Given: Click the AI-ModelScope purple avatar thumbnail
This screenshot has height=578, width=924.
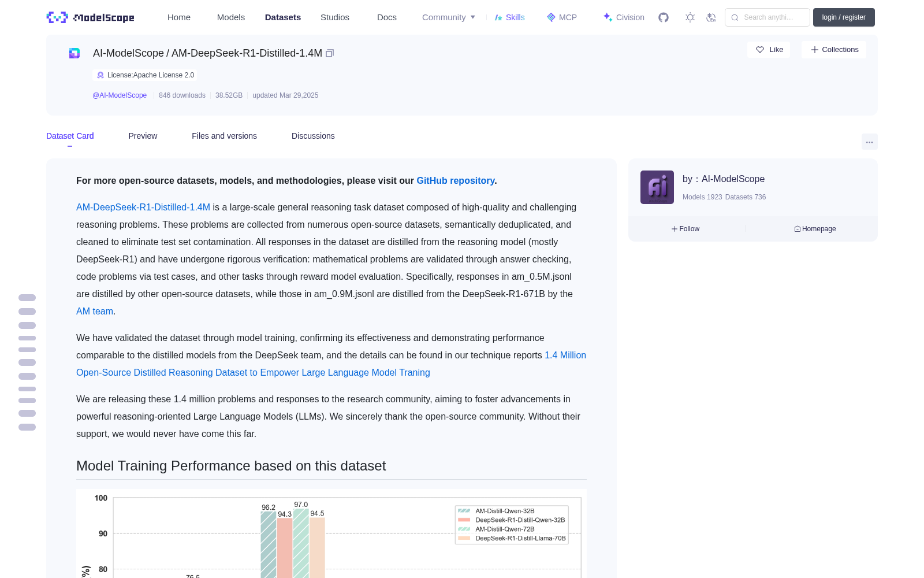Looking at the screenshot, I should pyautogui.click(x=657, y=187).
